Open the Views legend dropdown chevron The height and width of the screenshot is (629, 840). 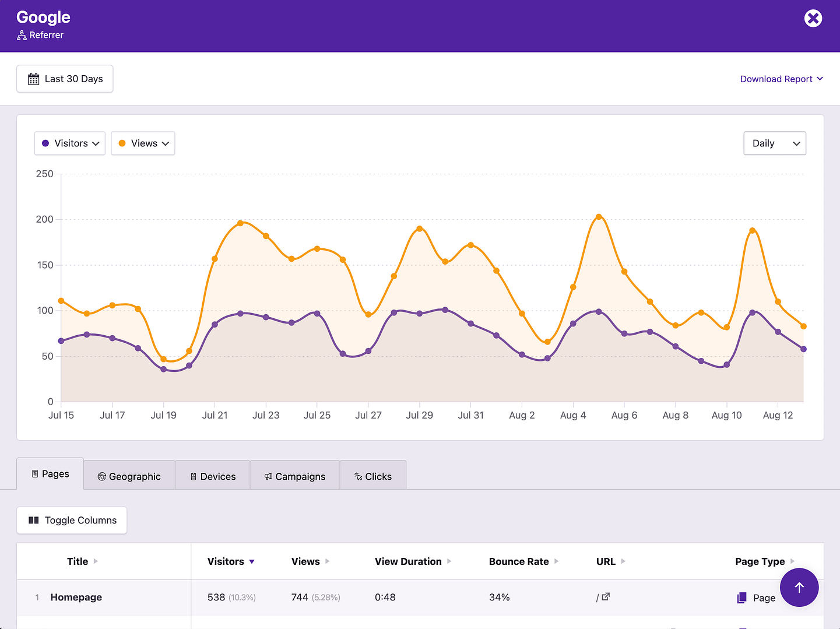[166, 143]
